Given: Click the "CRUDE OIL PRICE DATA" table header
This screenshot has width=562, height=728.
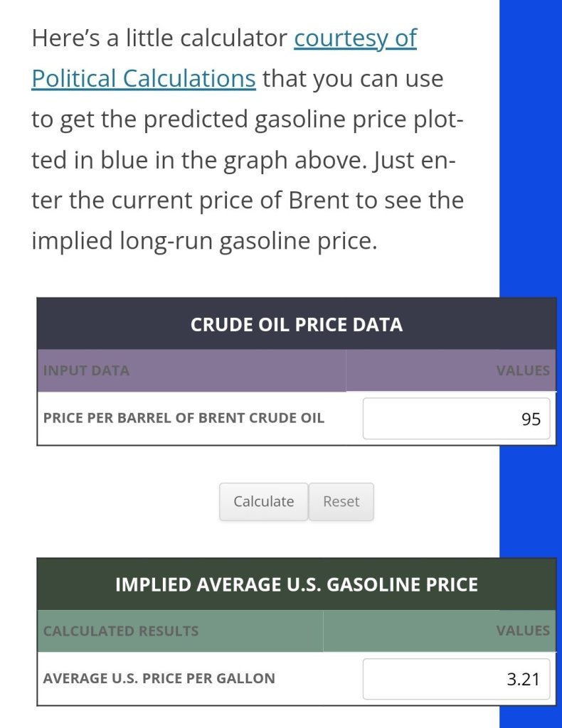Looking at the screenshot, I should tap(296, 325).
